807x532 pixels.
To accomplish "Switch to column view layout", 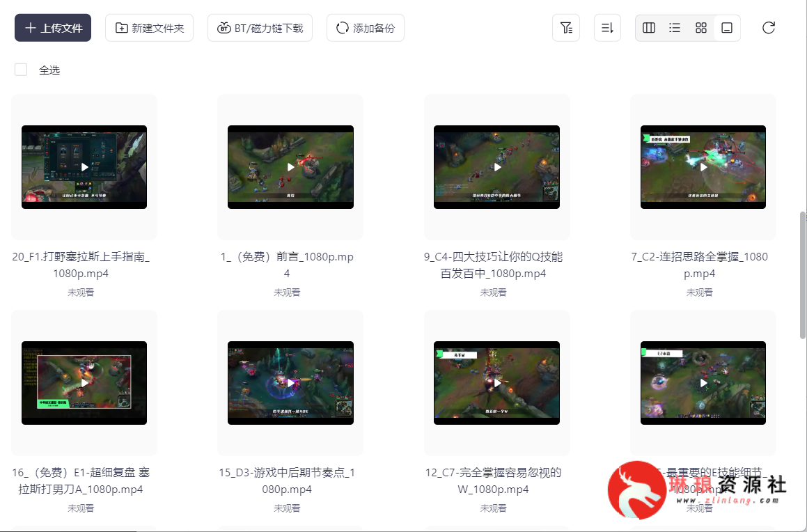I will [x=649, y=28].
